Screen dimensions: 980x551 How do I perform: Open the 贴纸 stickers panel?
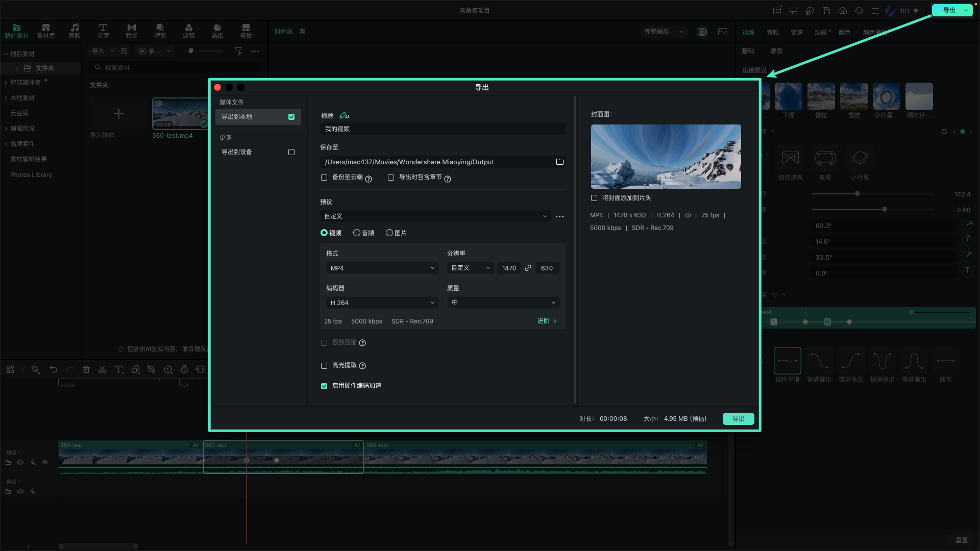217,31
